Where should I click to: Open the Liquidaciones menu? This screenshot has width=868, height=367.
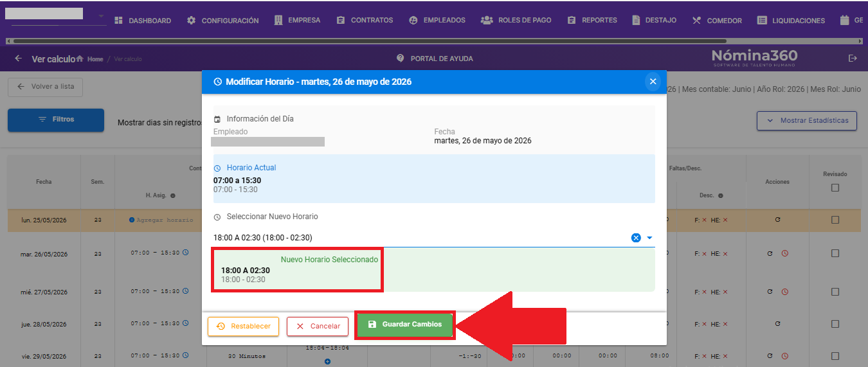(791, 21)
